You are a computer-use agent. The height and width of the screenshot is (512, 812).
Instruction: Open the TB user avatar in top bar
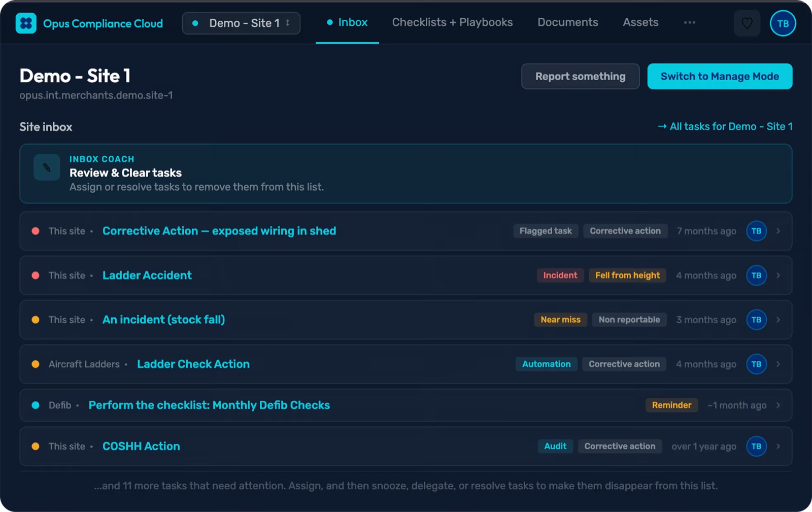click(783, 23)
